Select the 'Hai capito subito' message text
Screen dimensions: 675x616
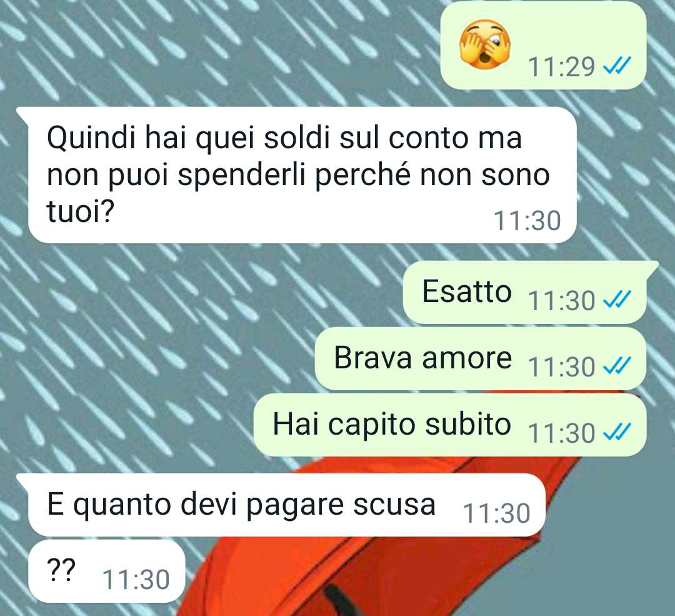(x=392, y=424)
